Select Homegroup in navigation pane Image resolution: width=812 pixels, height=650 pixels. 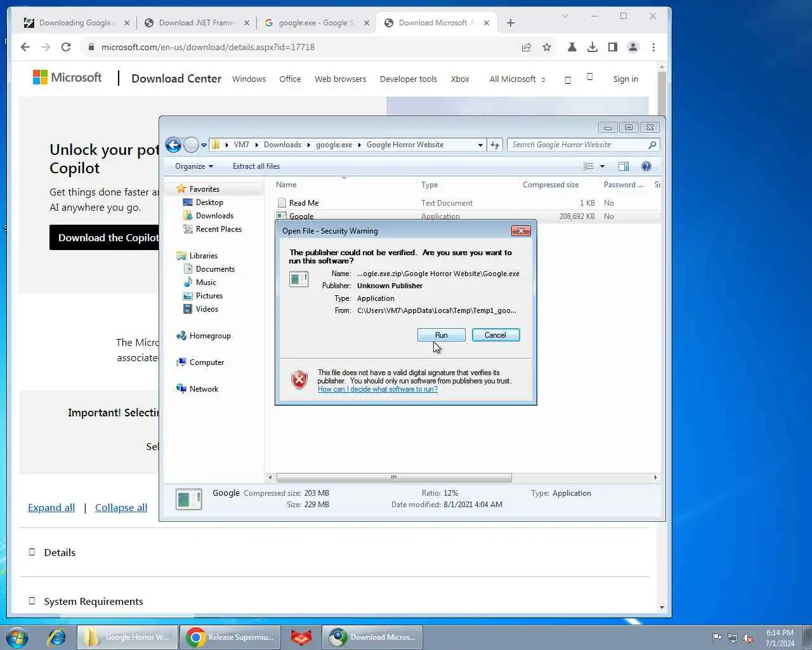click(209, 336)
